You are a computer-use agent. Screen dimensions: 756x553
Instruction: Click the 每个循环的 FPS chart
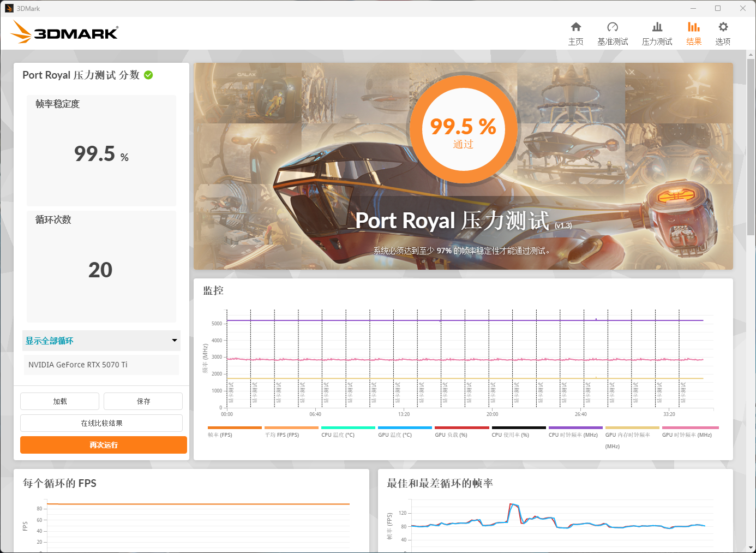[199, 525]
